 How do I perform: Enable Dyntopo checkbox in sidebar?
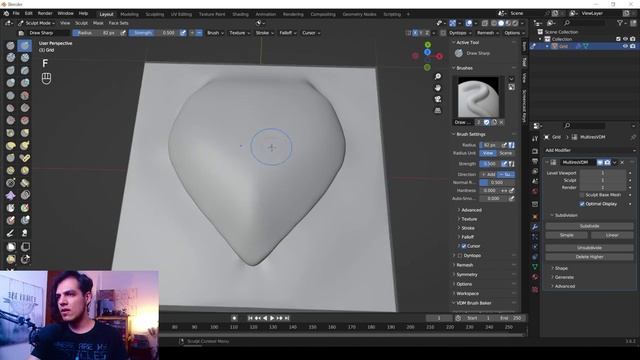(460, 256)
